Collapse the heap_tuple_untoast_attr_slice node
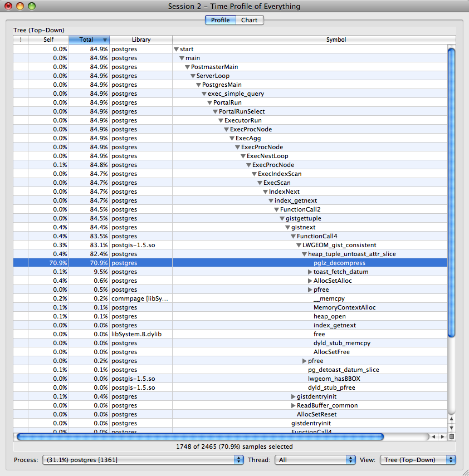The height and width of the screenshot is (476, 469). tap(305, 254)
